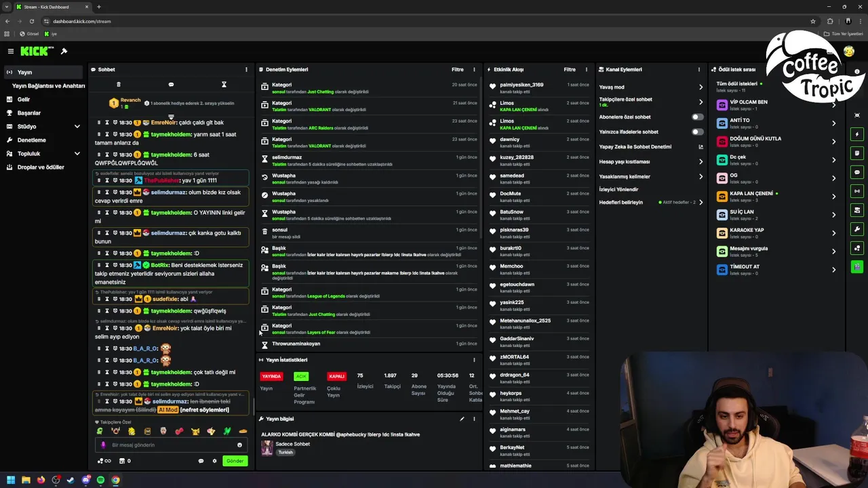Open the Filtre dropdown in Denetim Eylemleri
Viewport: 868px width, 488px height.
point(458,69)
